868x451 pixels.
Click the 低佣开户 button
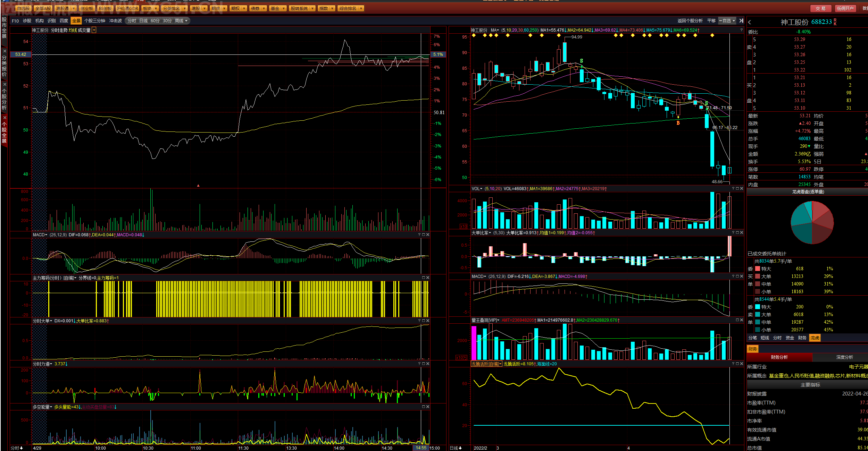845,8
